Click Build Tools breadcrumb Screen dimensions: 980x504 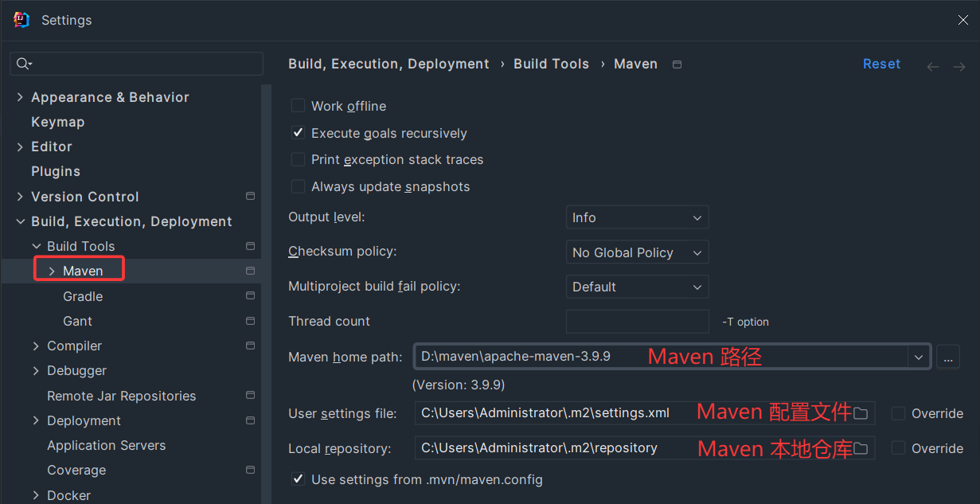pyautogui.click(x=551, y=64)
